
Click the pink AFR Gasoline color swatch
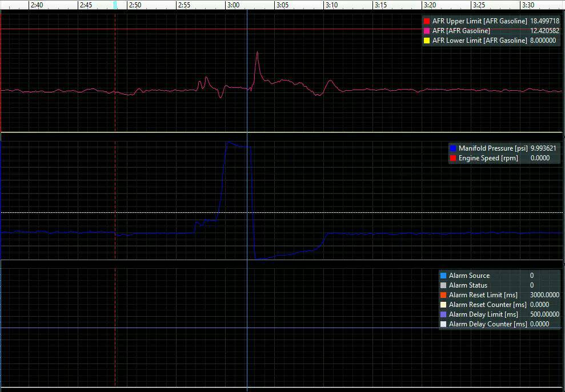[x=427, y=31]
